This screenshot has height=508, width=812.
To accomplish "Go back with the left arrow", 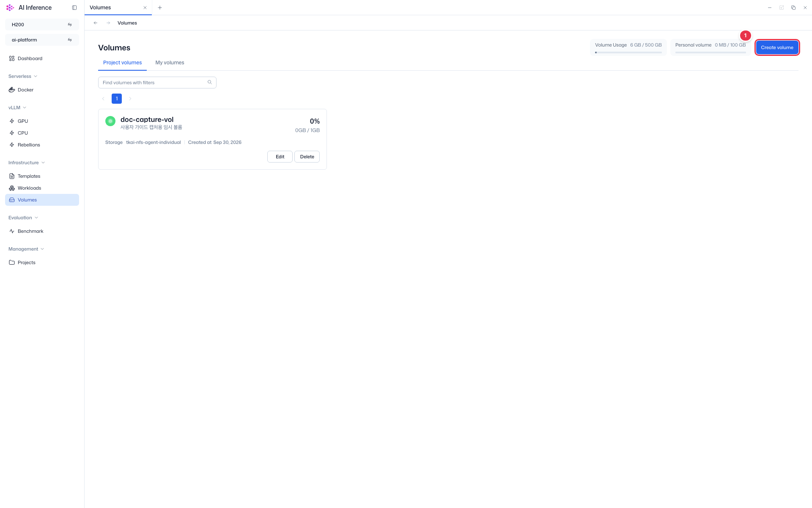I will [96, 23].
